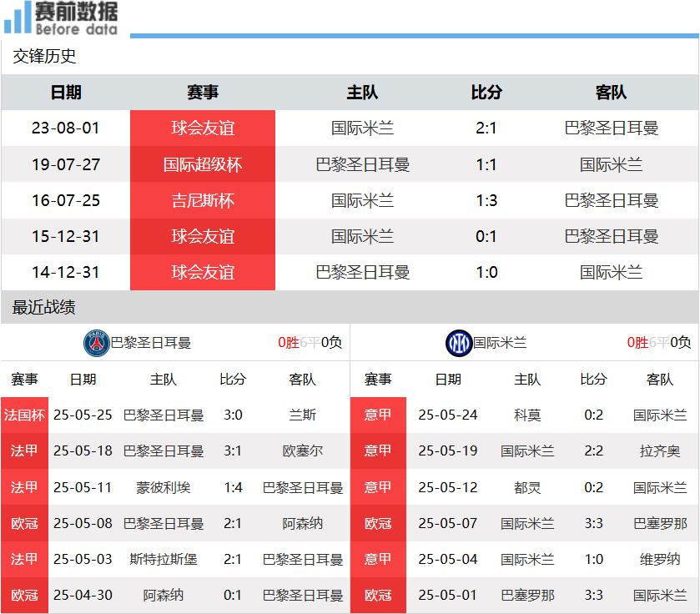This screenshot has height=614, width=700.
Task: Click the 3:1 score against 欧塞尔
Action: [x=233, y=450]
